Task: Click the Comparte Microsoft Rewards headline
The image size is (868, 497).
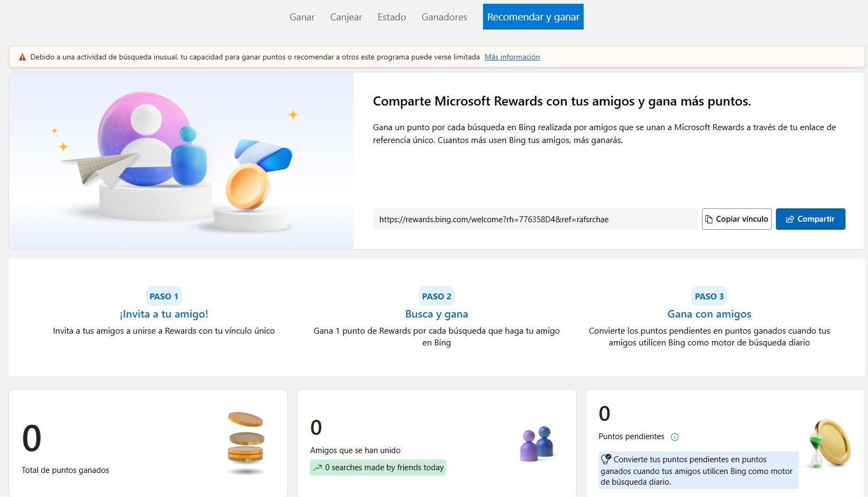Action: [x=562, y=101]
